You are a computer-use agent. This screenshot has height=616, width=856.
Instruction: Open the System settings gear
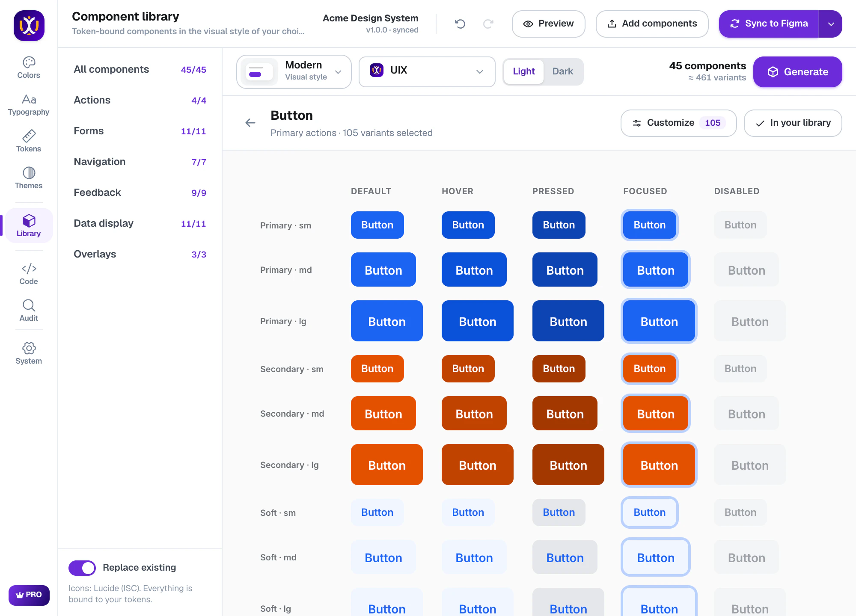pos(29,354)
